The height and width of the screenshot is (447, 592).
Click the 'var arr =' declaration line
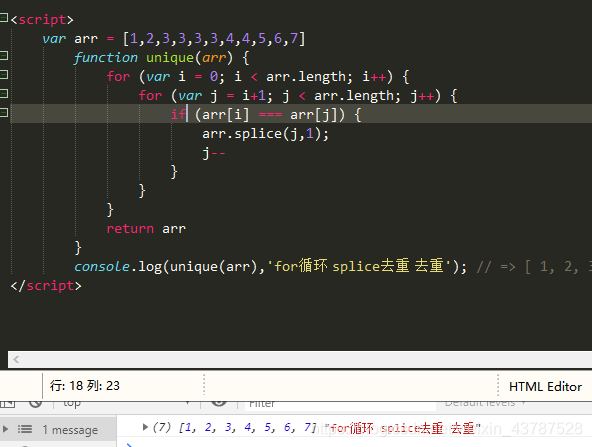pos(78,39)
